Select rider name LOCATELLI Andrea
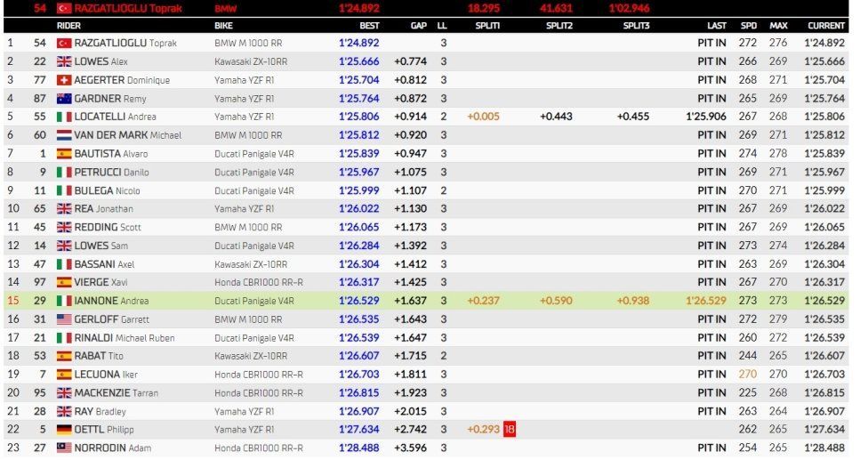Viewport: 868px width, 460px height. coord(115,117)
